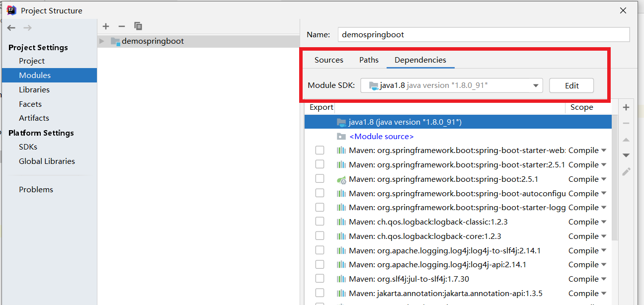Toggle export checkbox for jul-to-slf4j:1.7.30
Screen dimensions: 644x305
click(x=320, y=279)
